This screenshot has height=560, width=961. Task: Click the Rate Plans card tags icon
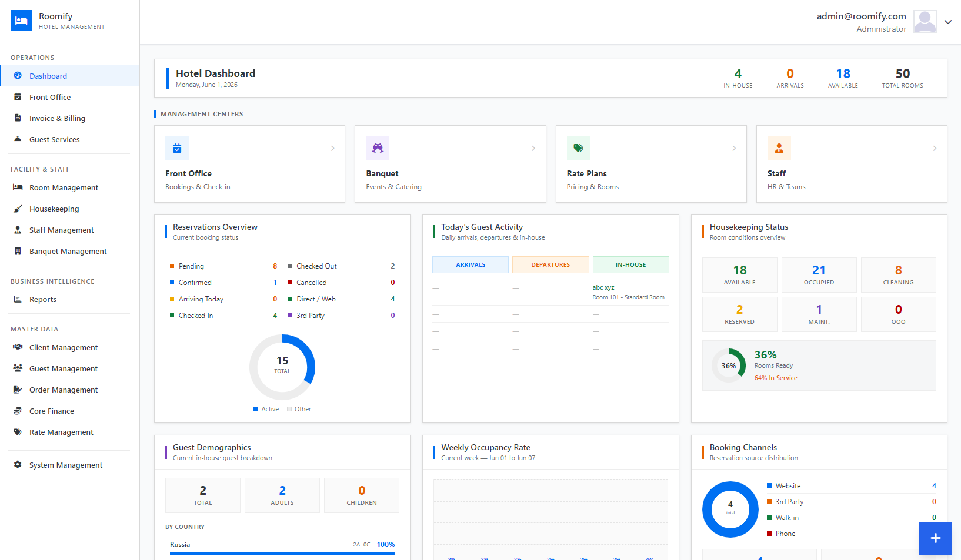[x=579, y=148]
